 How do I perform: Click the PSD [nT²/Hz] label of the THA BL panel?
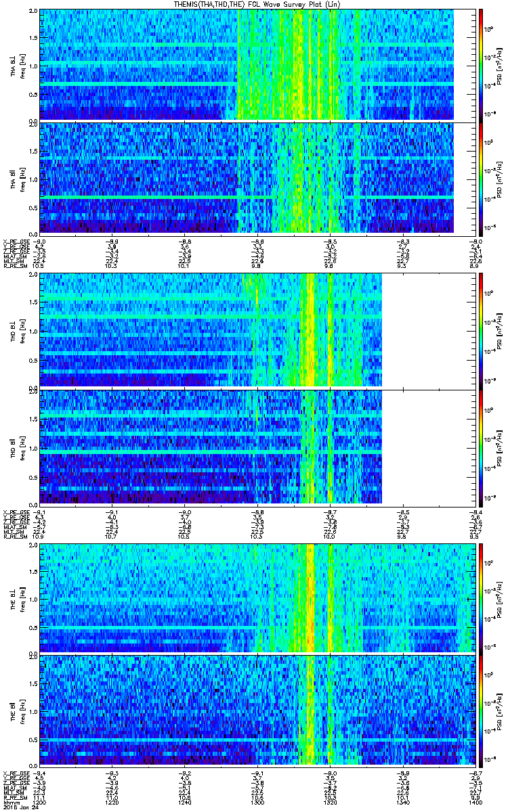tap(500, 65)
